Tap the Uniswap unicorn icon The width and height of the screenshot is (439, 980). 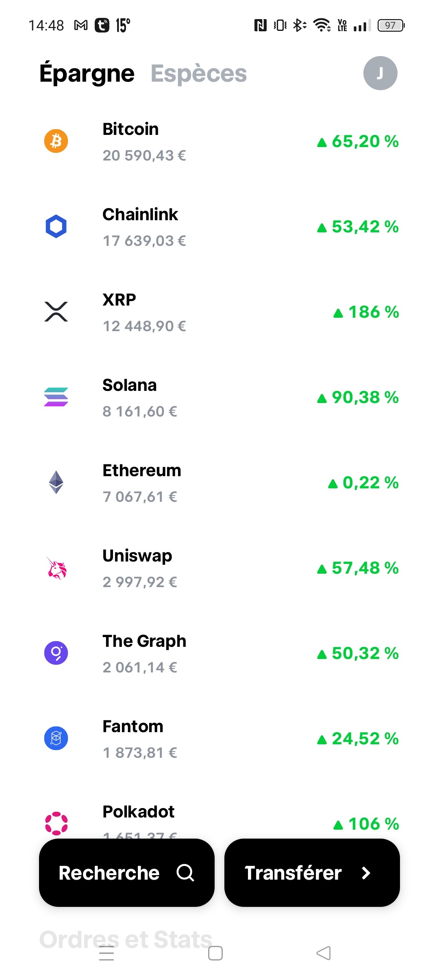tap(56, 568)
